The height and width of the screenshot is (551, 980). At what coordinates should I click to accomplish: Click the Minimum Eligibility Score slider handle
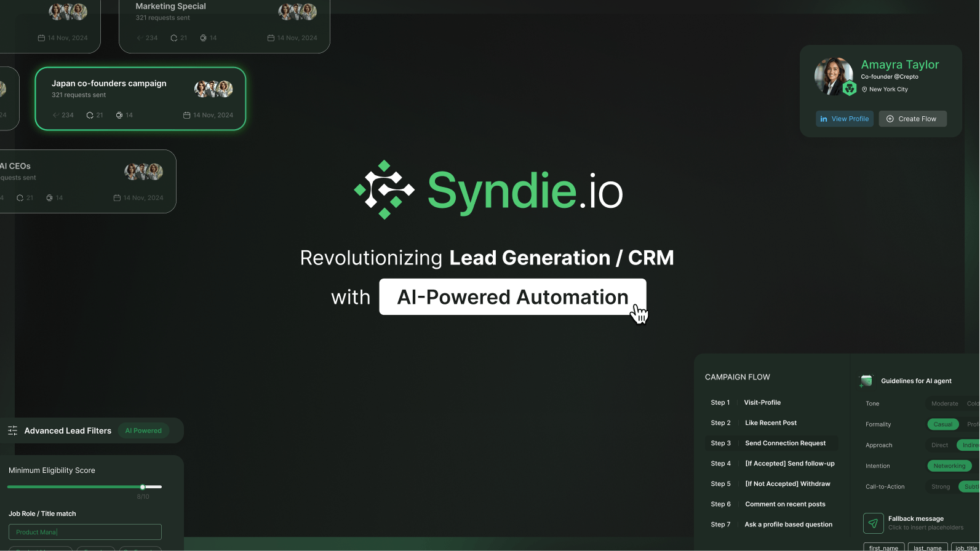pyautogui.click(x=143, y=487)
